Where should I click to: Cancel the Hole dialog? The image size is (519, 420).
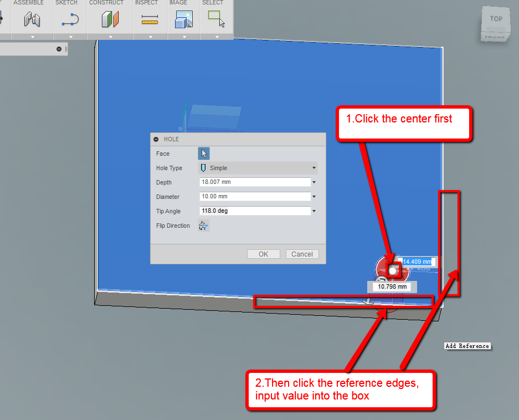[302, 254]
